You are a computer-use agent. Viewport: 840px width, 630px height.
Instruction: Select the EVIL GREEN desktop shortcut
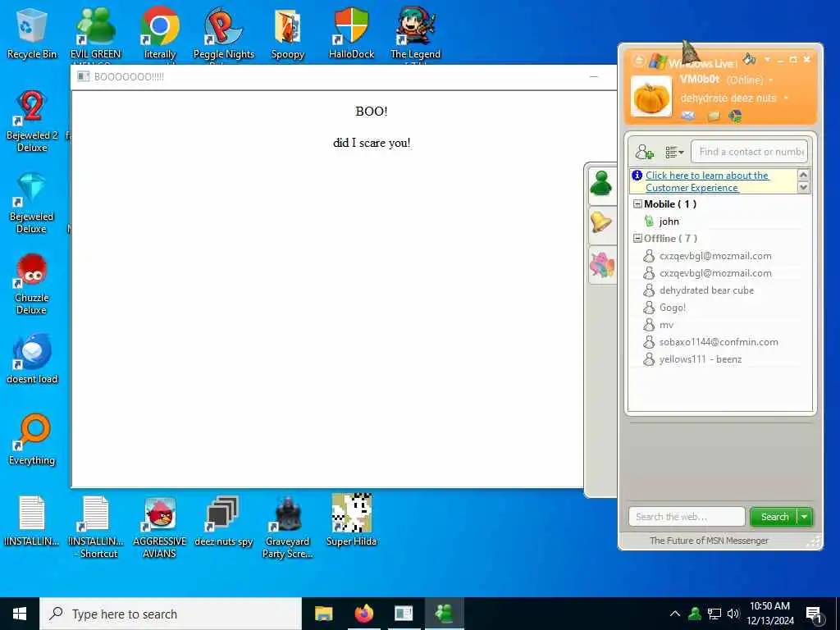coord(95,33)
